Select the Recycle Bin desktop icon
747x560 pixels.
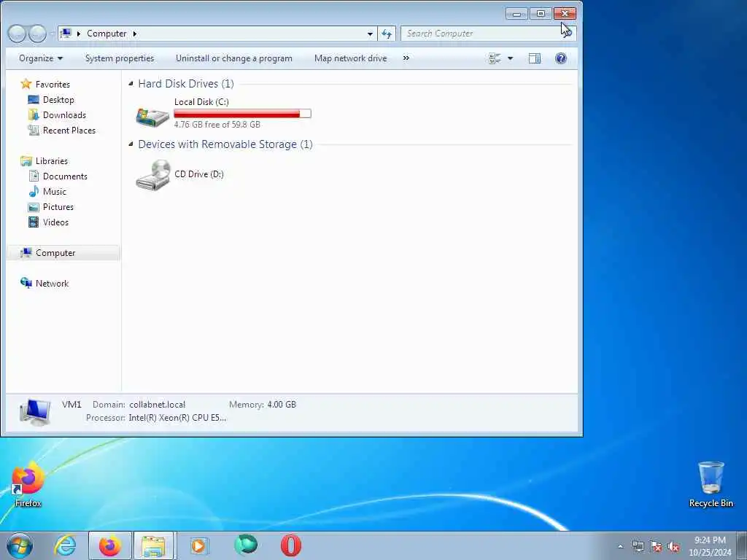711,484
